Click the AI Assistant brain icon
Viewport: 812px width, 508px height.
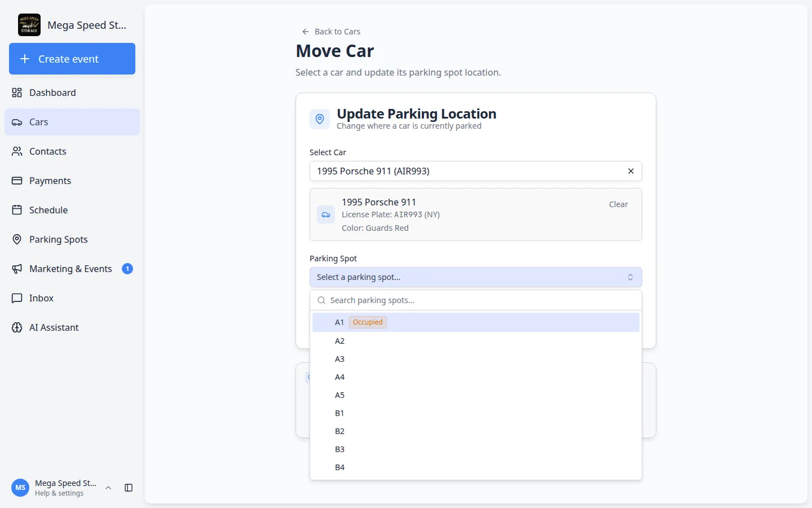pyautogui.click(x=17, y=327)
